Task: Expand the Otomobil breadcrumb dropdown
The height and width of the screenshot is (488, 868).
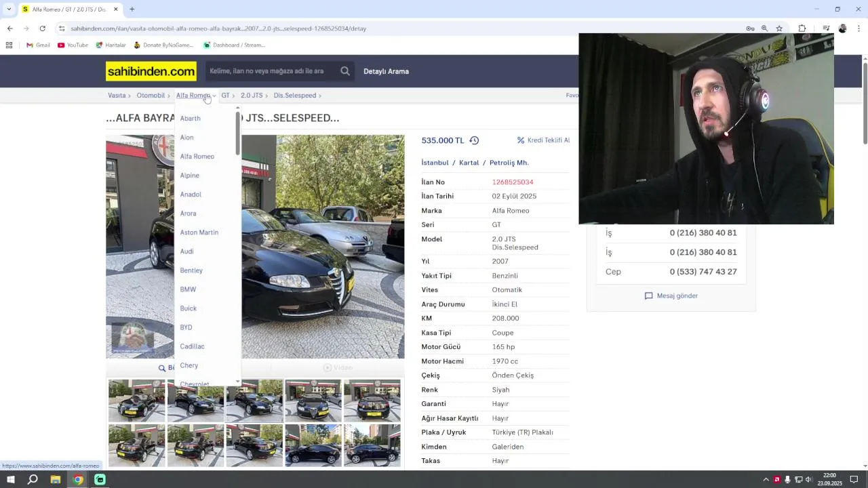Action: pos(169,96)
